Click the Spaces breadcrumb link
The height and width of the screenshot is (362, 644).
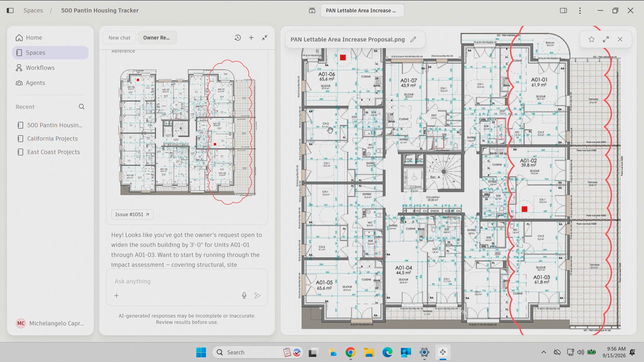[x=33, y=10]
